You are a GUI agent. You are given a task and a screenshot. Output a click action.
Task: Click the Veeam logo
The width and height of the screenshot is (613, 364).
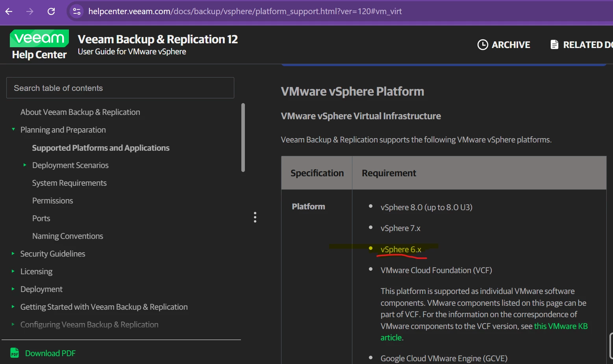(39, 38)
